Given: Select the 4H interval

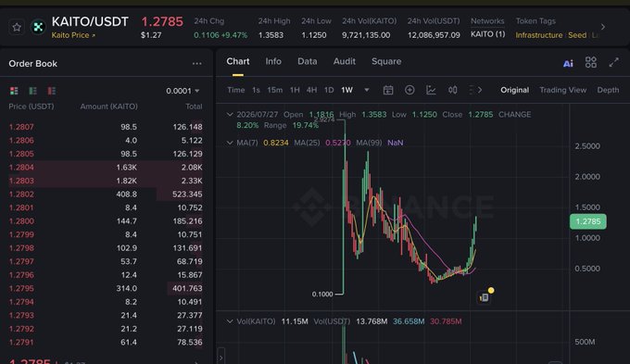Looking at the screenshot, I should click(312, 90).
